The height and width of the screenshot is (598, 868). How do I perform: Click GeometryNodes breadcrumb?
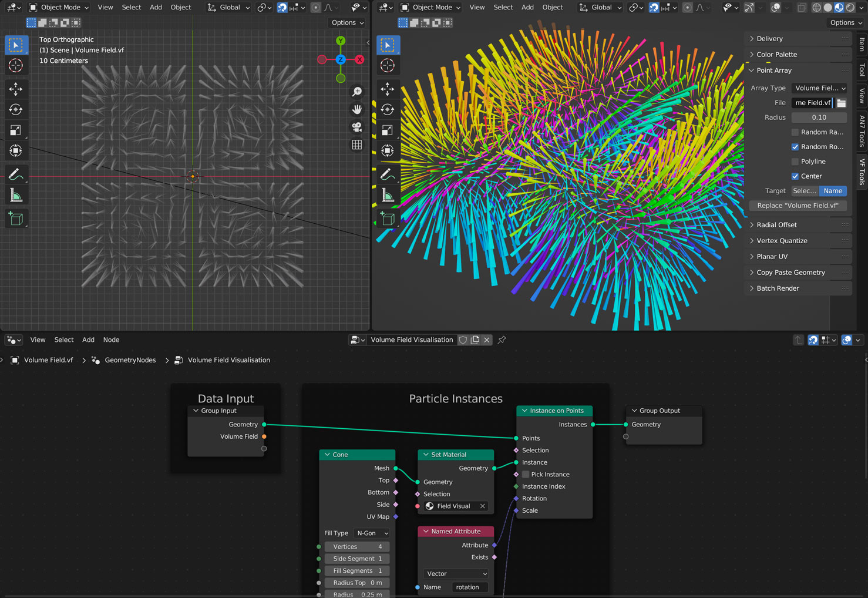130,360
